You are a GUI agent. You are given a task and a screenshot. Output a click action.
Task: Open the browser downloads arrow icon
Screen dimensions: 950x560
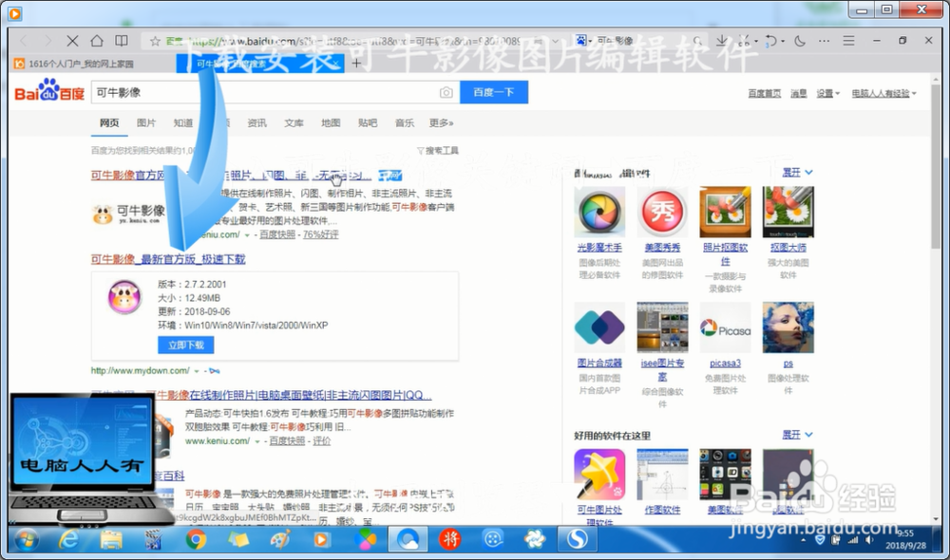[x=722, y=41]
